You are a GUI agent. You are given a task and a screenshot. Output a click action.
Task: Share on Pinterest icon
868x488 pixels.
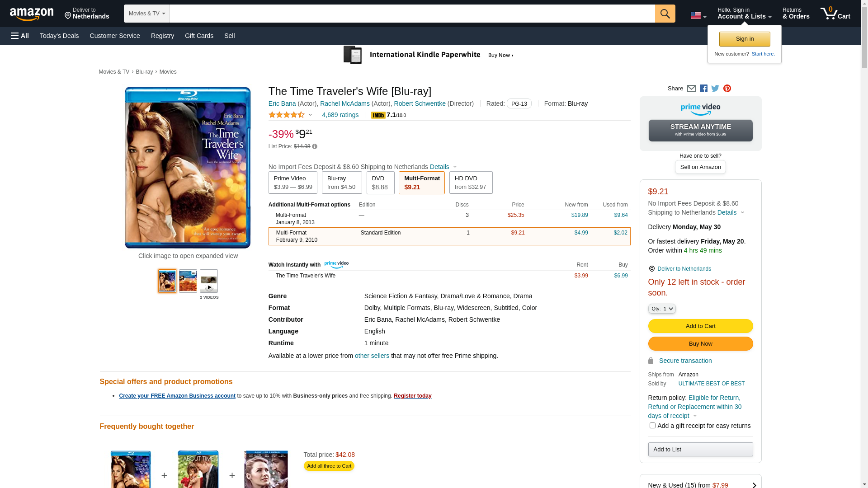pyautogui.click(x=727, y=89)
